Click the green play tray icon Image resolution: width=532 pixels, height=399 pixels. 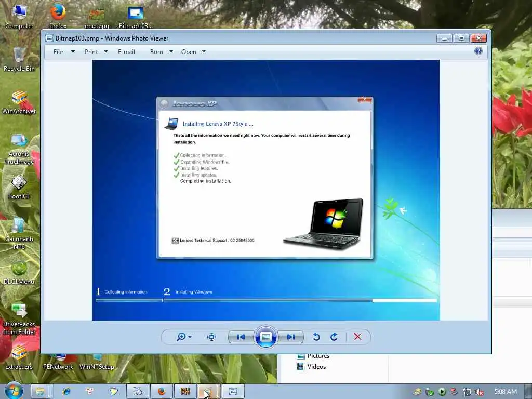(442, 392)
